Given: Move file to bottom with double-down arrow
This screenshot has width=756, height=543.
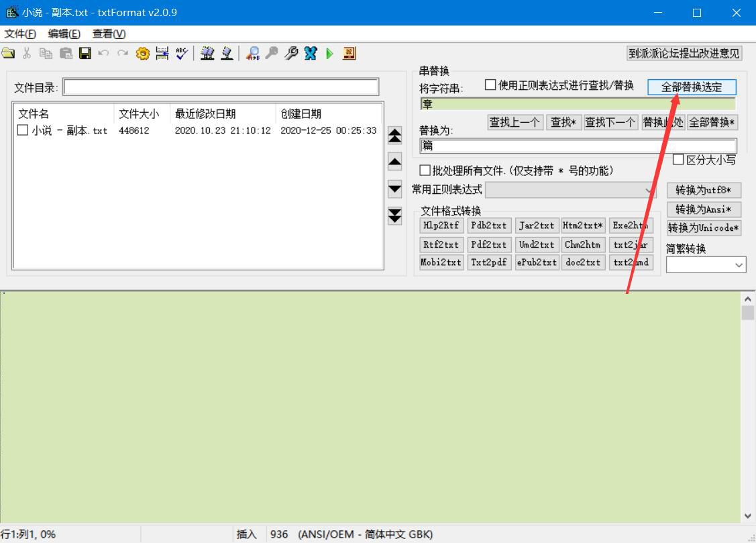Looking at the screenshot, I should coord(395,215).
